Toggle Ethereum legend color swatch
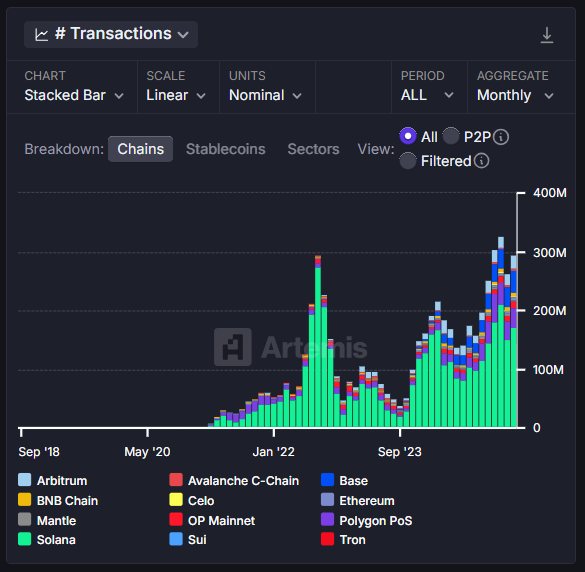The image size is (585, 572). pos(328,500)
